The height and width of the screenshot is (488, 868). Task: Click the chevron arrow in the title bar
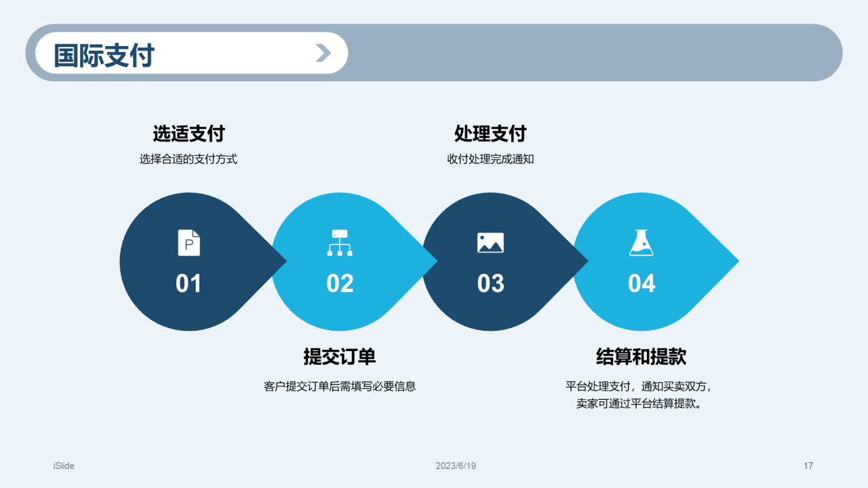coord(323,53)
